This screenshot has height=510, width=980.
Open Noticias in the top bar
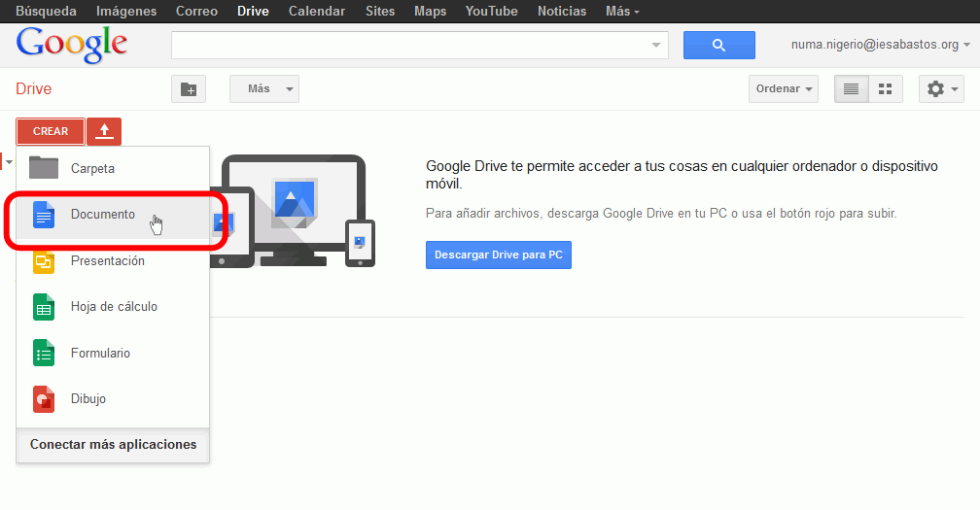coord(562,12)
